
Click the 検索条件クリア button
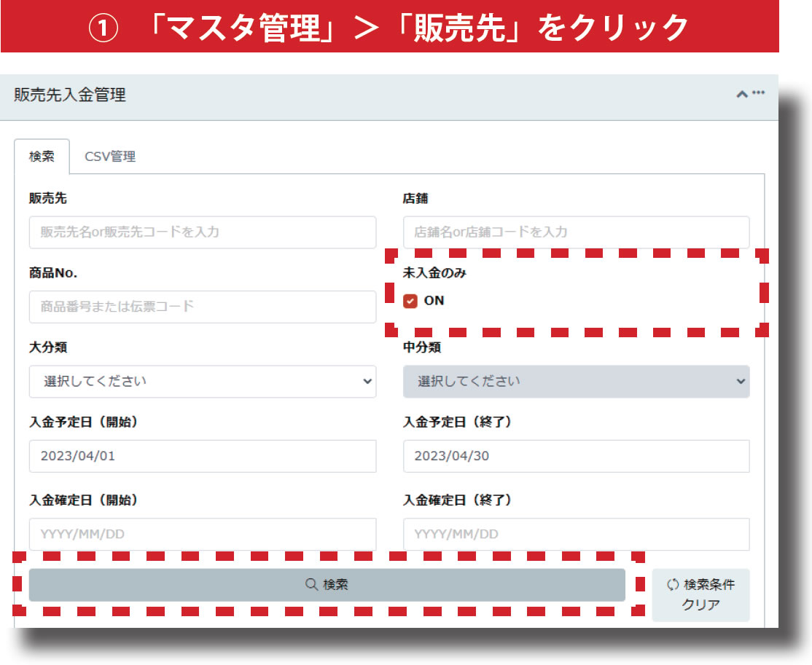[700, 595]
